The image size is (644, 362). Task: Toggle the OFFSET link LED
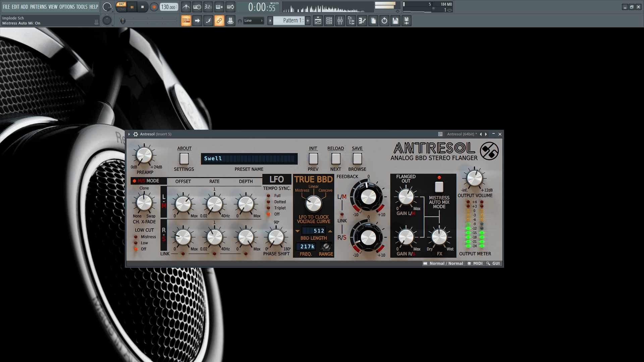[183, 254]
